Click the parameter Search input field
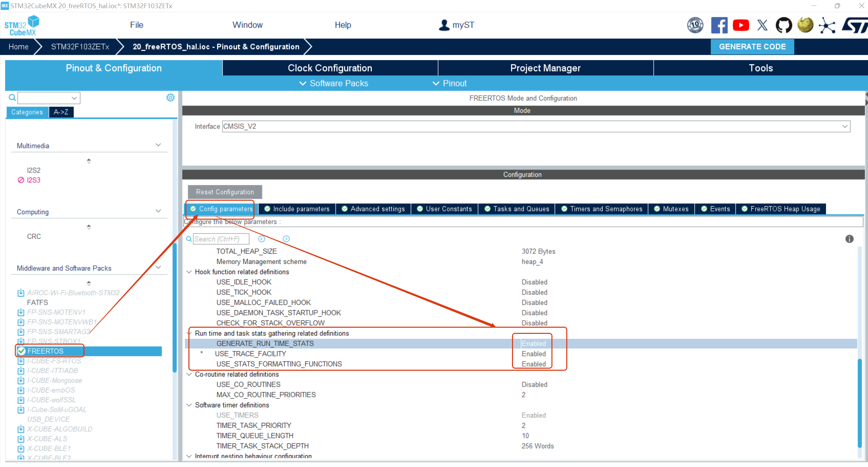This screenshot has height=467, width=868. click(220, 239)
